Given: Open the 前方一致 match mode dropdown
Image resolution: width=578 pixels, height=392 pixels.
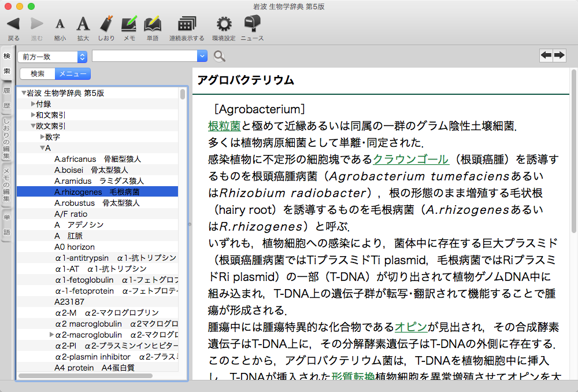Looking at the screenshot, I should click(x=52, y=56).
